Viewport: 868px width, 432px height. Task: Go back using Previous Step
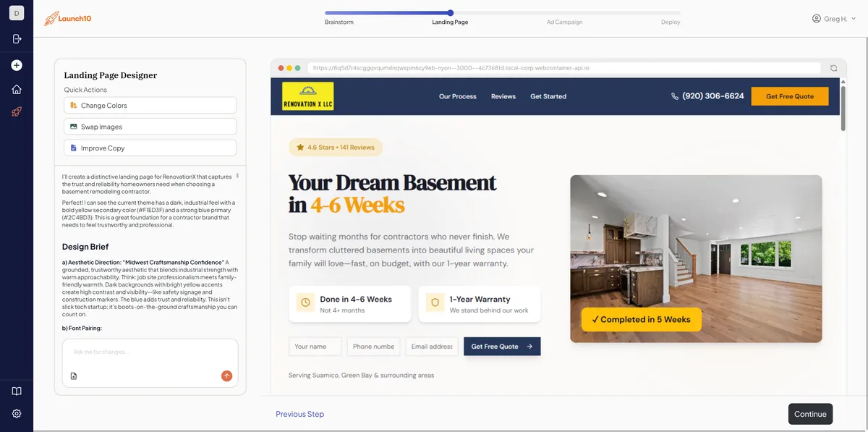click(300, 414)
